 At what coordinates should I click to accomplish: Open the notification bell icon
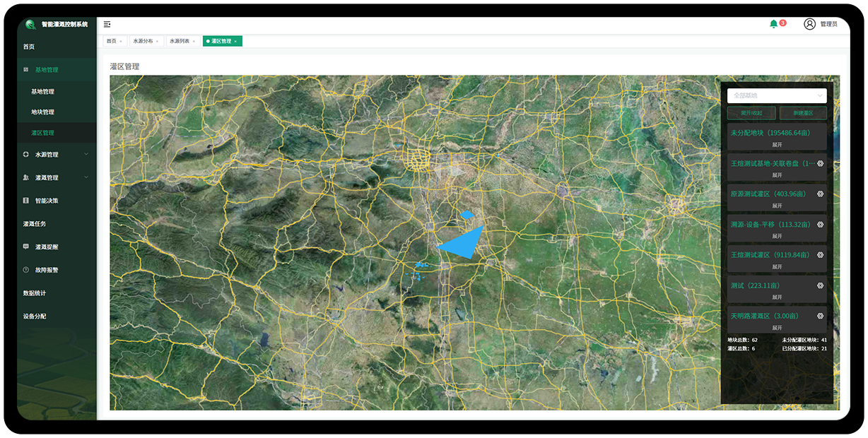[773, 24]
